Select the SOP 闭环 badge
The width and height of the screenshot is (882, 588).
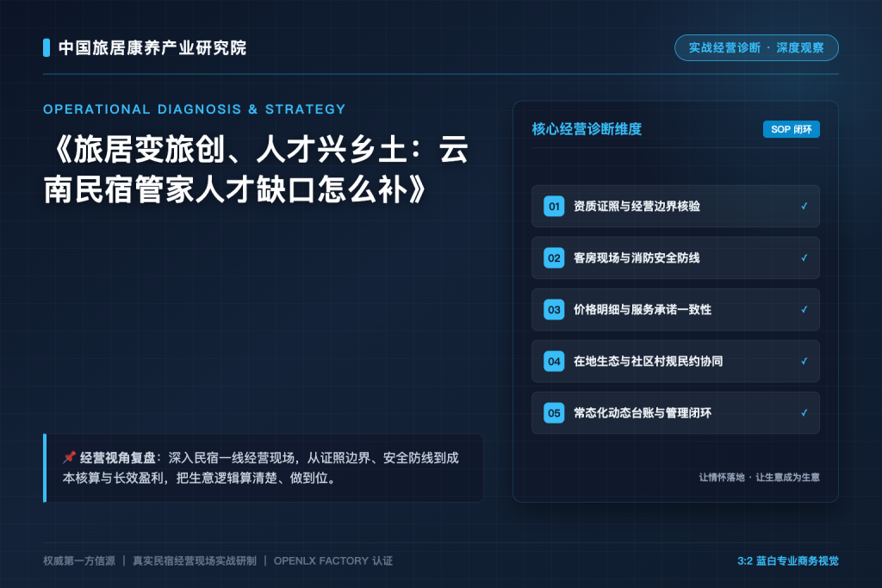(x=792, y=129)
